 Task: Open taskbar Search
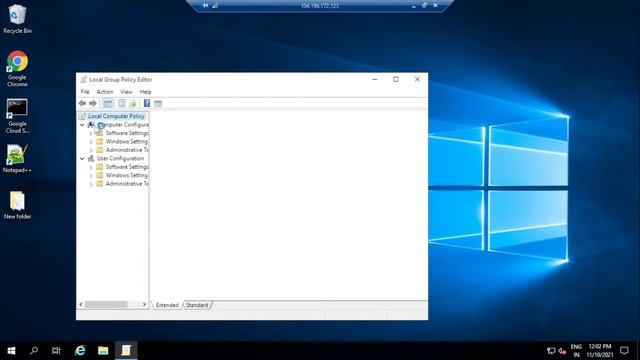pos(34,351)
